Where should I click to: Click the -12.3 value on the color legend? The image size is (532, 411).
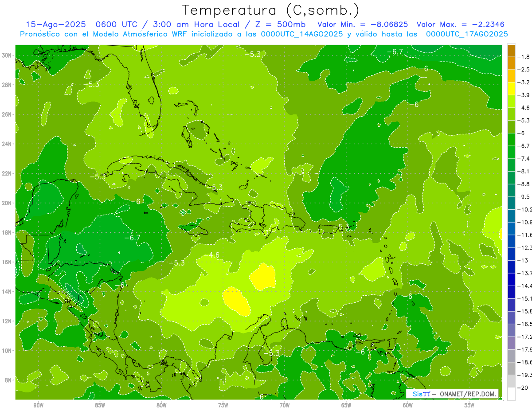click(x=525, y=247)
